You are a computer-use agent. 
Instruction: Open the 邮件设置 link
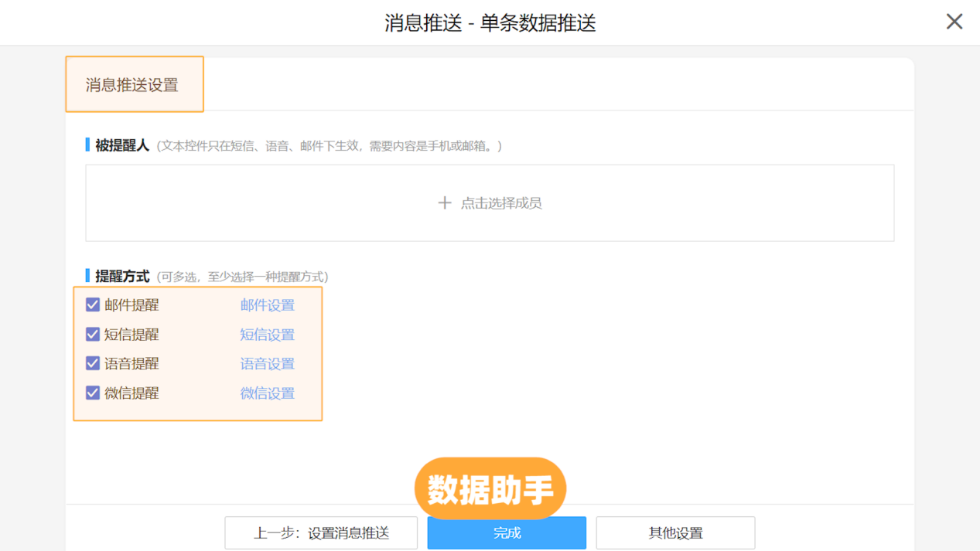[x=267, y=305]
